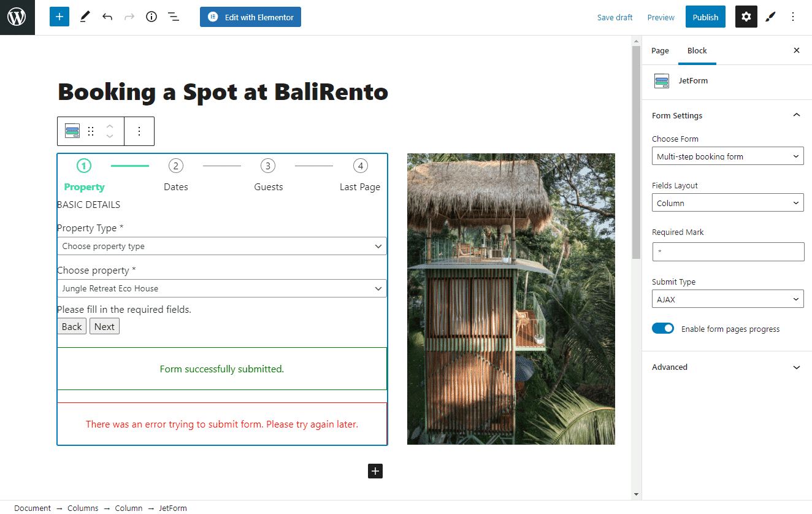
Task: Toggle Enable form pages progress switch
Action: coord(663,329)
